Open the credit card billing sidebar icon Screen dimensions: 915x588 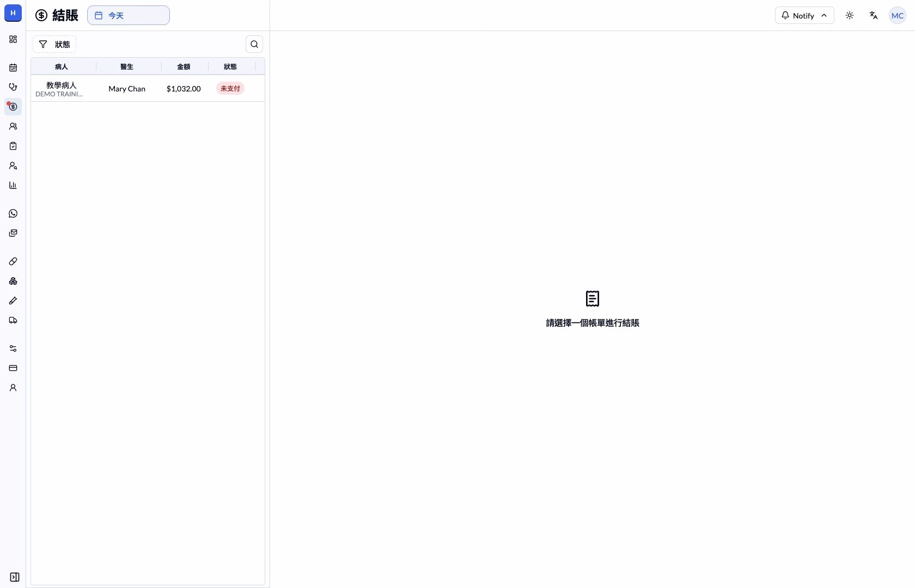tap(13, 368)
